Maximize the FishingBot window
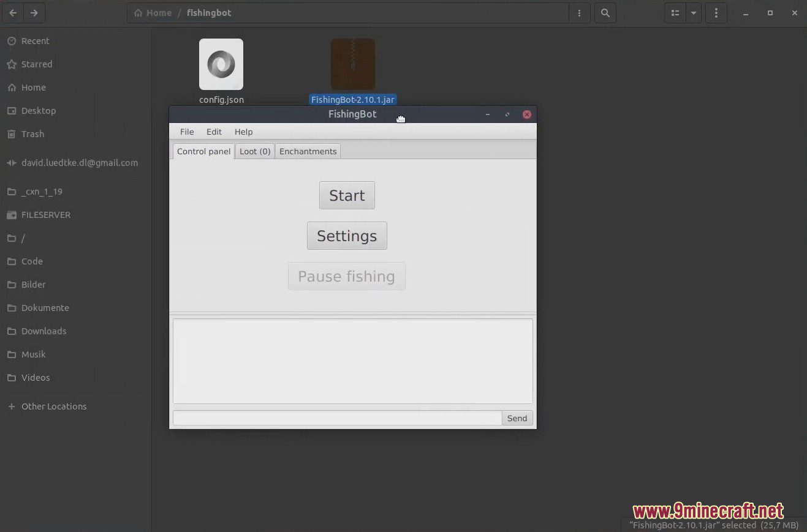 pyautogui.click(x=507, y=114)
